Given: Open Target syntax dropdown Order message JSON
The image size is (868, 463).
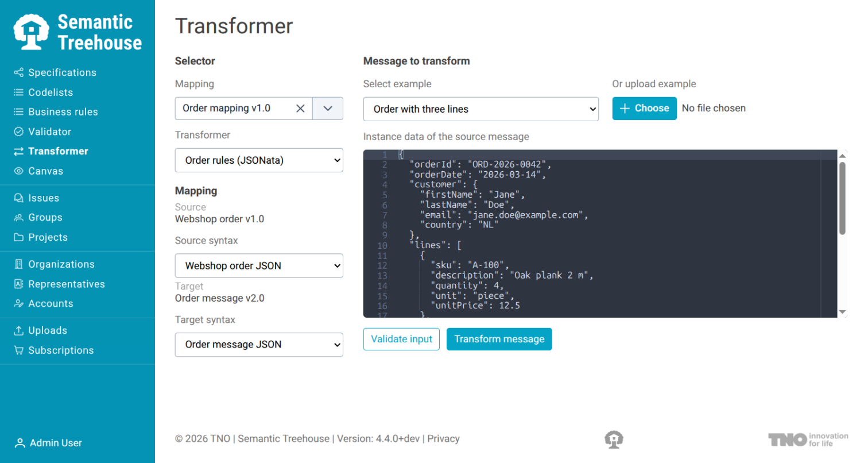Looking at the screenshot, I should point(259,345).
